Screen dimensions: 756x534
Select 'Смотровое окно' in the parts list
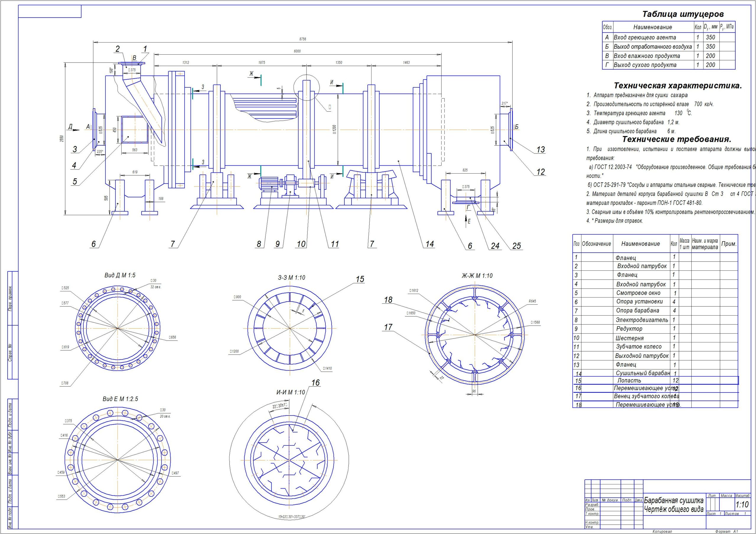(638, 293)
